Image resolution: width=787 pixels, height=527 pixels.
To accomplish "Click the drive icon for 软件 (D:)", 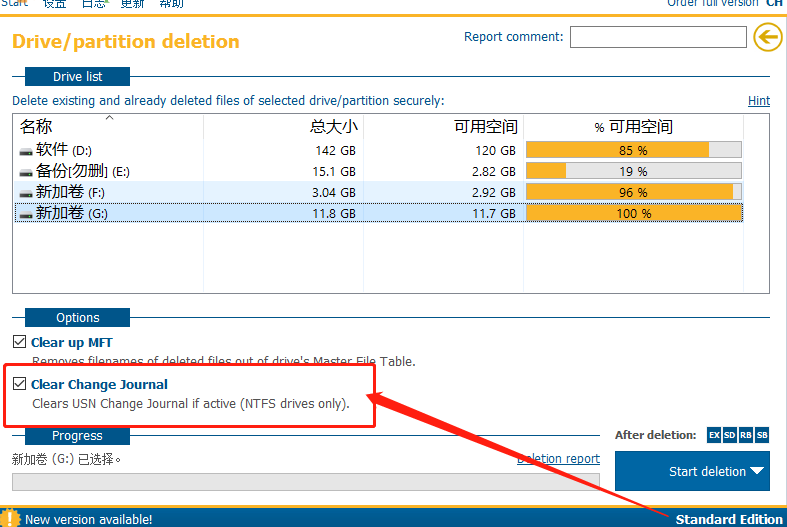I will (x=26, y=151).
